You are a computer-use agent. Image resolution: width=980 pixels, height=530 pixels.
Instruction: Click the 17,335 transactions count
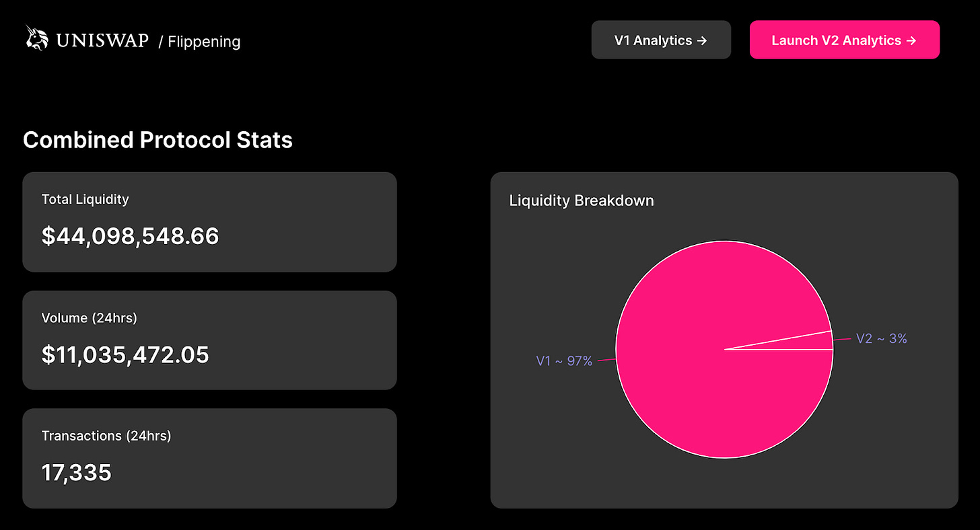[x=76, y=473]
